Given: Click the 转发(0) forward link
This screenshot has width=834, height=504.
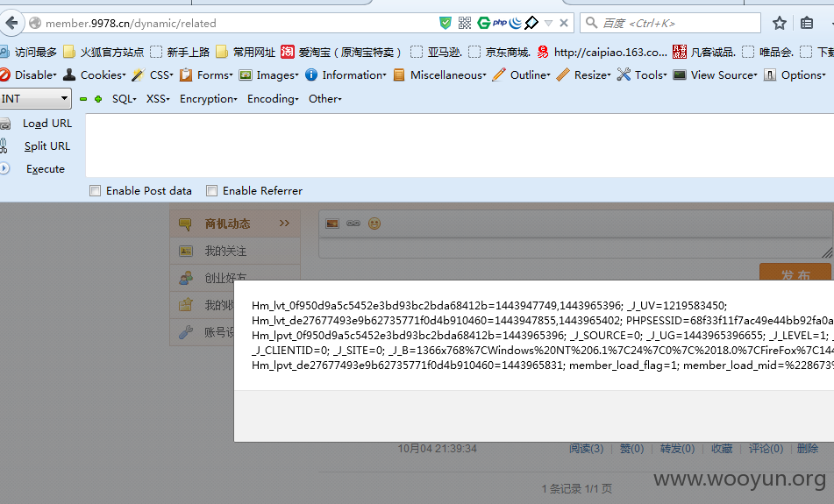Looking at the screenshot, I should click(x=678, y=449).
